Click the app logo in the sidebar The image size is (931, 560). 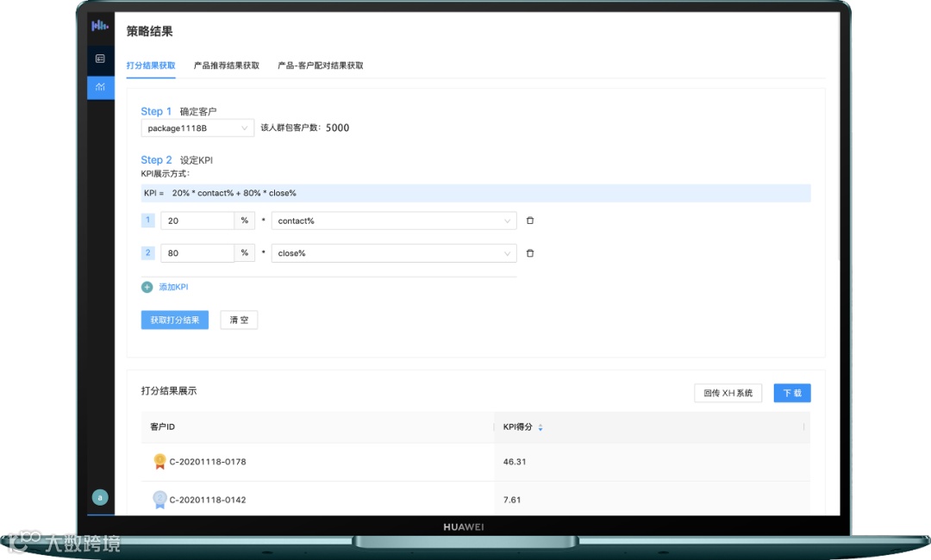[x=100, y=26]
